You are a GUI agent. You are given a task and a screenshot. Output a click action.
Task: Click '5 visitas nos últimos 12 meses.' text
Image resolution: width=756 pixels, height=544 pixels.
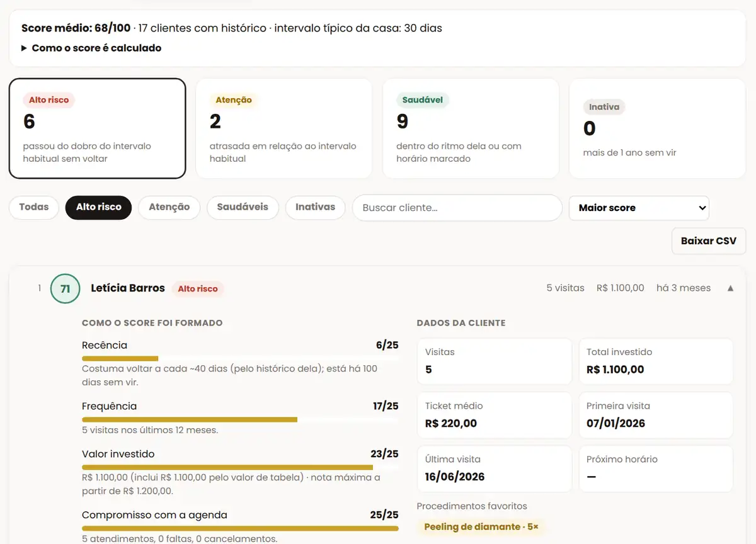150,431
